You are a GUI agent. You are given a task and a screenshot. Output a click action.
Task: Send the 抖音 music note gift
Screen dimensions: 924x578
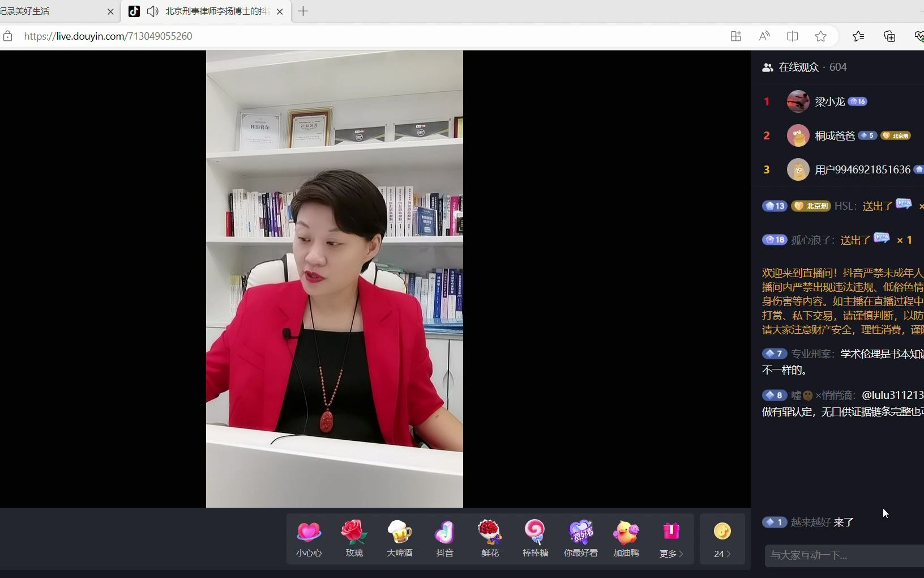coord(444,539)
